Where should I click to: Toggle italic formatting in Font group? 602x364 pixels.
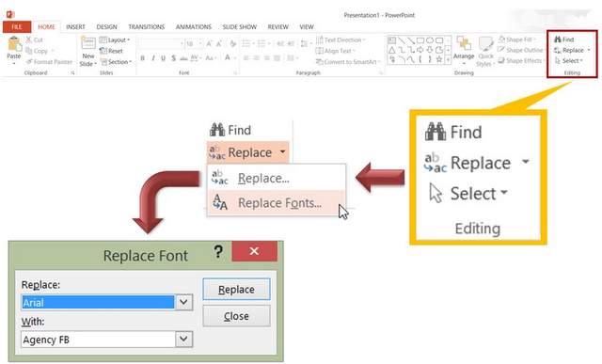[x=152, y=58]
